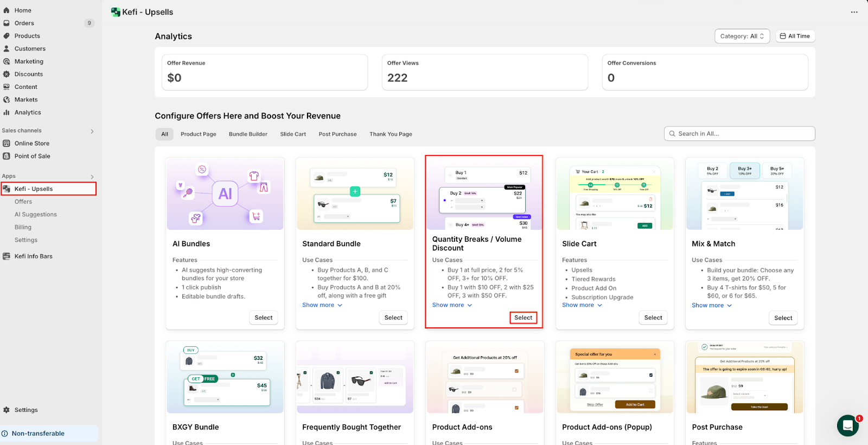
Task: Click the Products tag icon
Action: pos(7,36)
